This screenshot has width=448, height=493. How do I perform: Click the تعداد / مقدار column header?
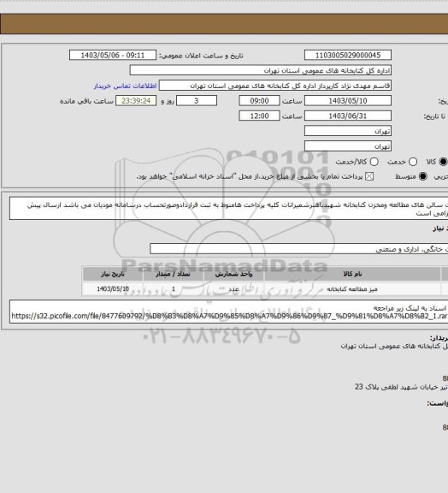[x=173, y=274]
